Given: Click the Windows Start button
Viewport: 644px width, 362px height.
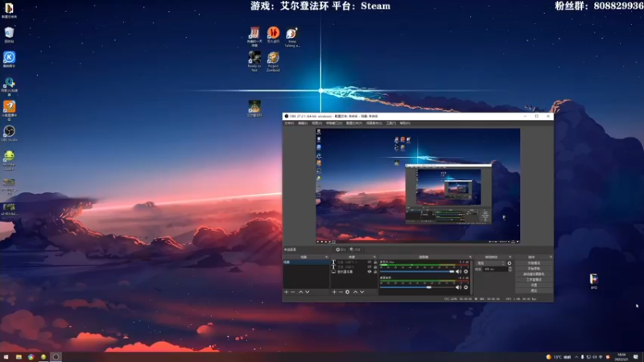Looking at the screenshot, I should (x=6, y=356).
